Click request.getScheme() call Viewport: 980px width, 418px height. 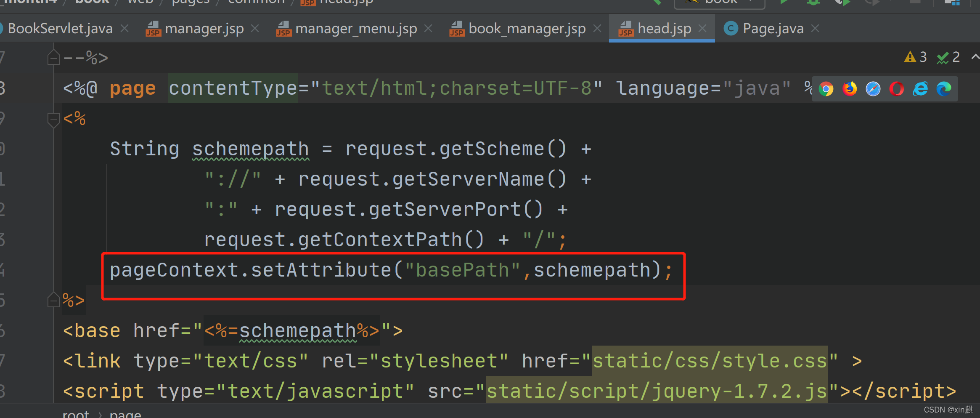[456, 149]
